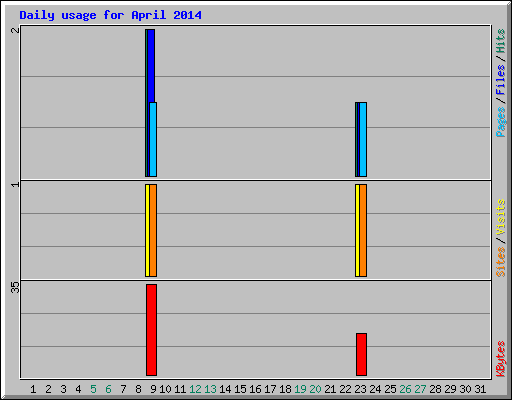
Task: Click day label '21' on the x-axis
Action: 330,389
